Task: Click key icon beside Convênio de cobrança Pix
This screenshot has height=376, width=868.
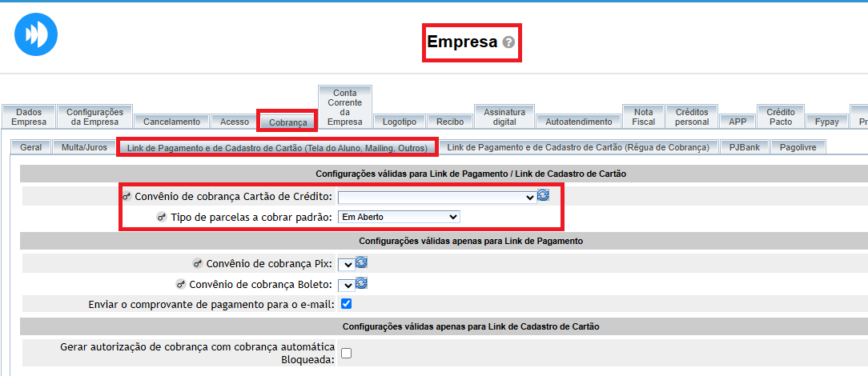Action: (197, 264)
